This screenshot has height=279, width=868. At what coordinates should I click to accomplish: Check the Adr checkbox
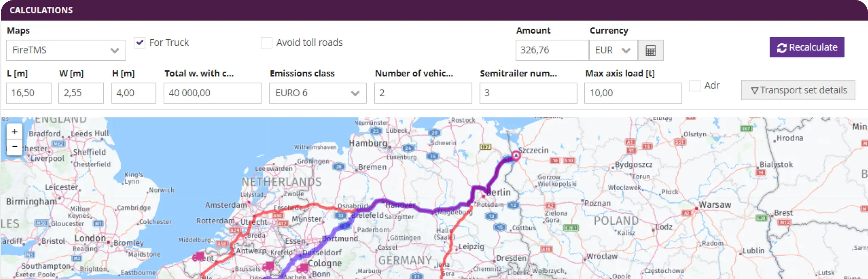[695, 85]
